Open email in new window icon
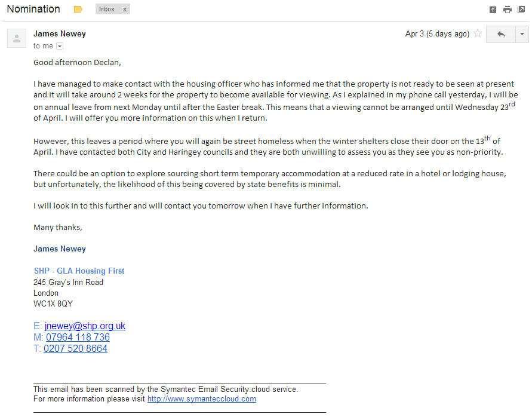Image resolution: width=532 pixels, height=420 pixels. [x=521, y=10]
